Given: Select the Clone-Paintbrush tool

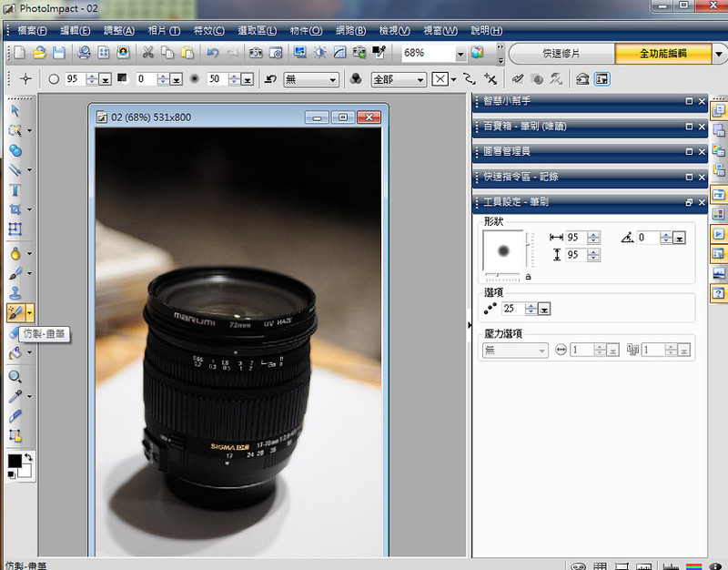Looking at the screenshot, I should click(x=15, y=313).
